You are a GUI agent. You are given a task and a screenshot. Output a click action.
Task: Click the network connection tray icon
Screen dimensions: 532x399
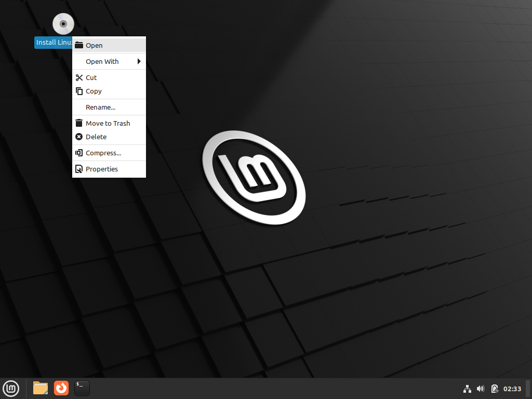[467, 389]
